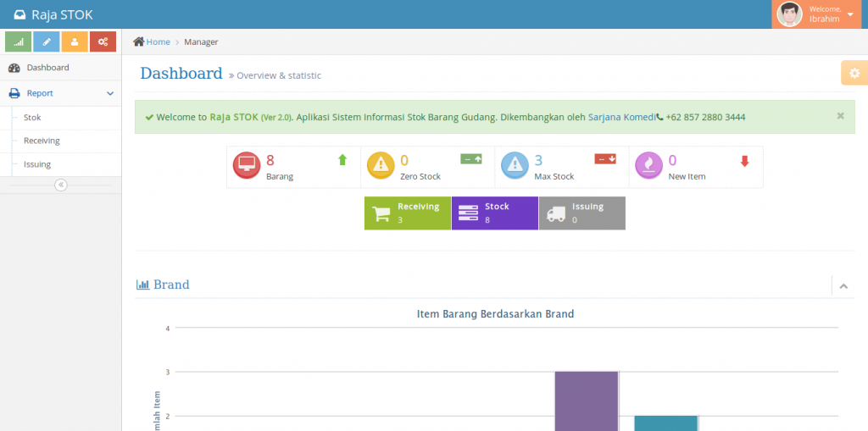Click the bar chart icon beside Brand

(142, 285)
